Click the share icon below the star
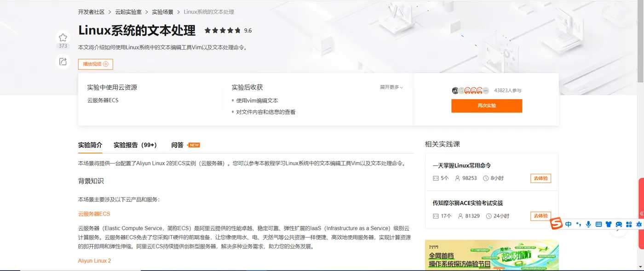Screen dimensions: 644x271 pyautogui.click(x=63, y=62)
